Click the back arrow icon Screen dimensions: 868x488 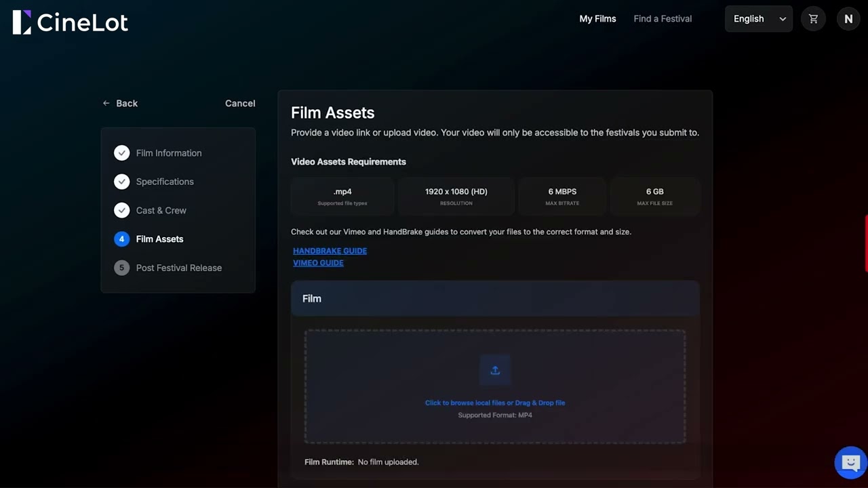click(106, 103)
